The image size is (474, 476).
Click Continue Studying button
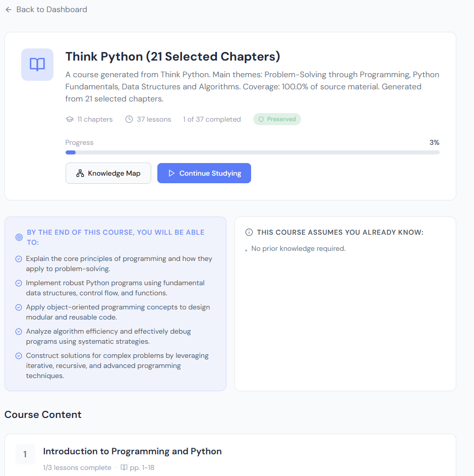204,173
